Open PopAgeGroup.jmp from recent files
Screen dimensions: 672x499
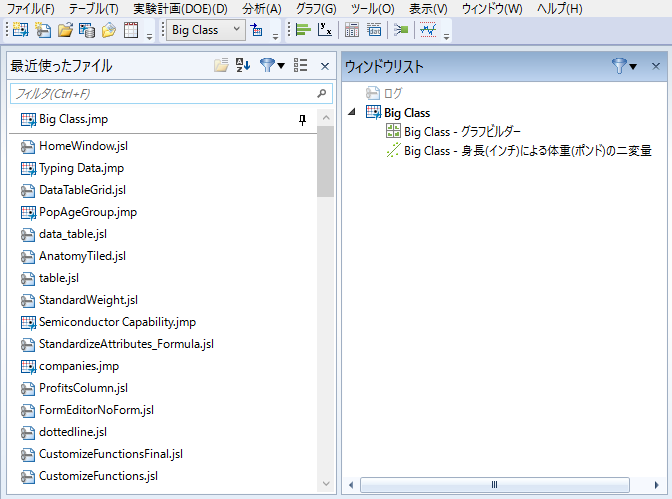point(88,212)
